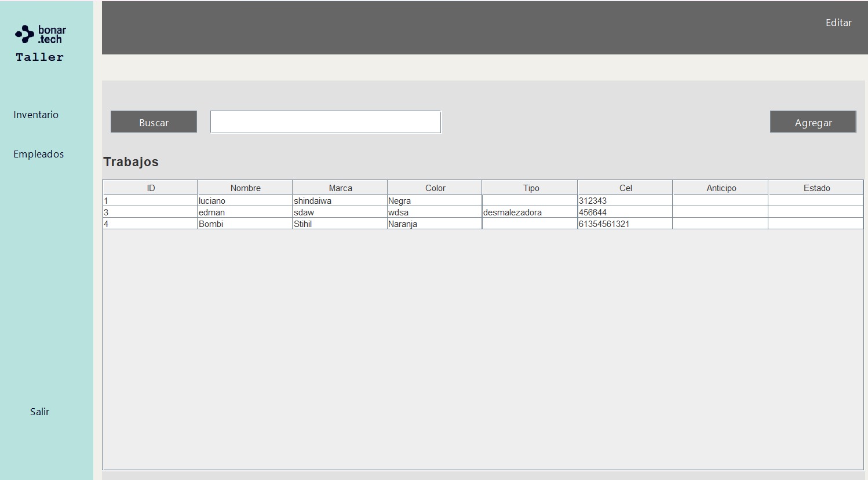Click the Anticipo column header
Viewport: 868px width, 480px height.
721,187
